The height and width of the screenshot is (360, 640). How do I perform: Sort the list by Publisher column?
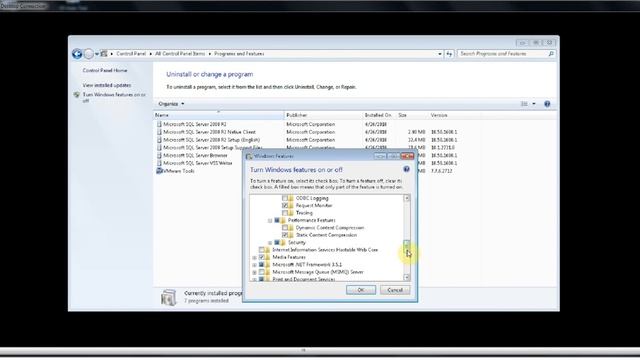(323, 116)
